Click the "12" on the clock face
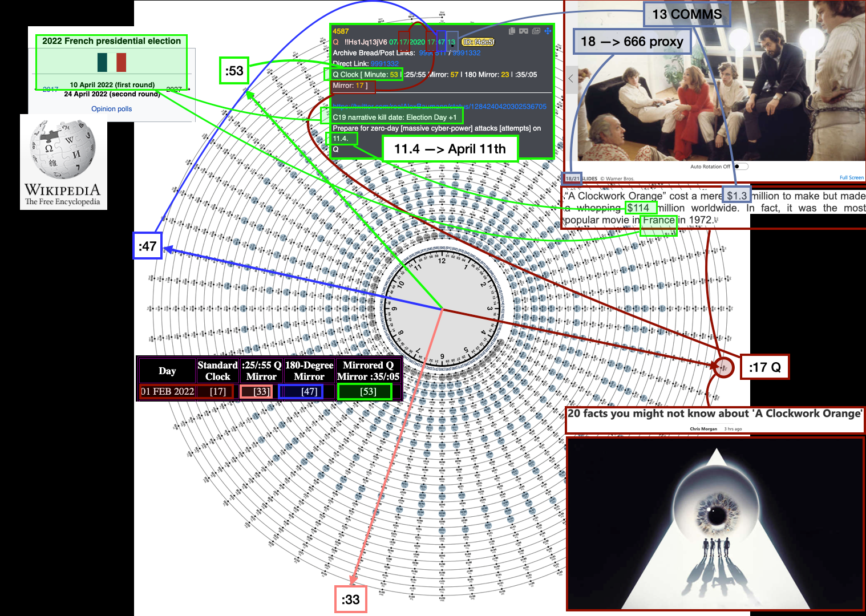The width and height of the screenshot is (866, 616). point(442,261)
